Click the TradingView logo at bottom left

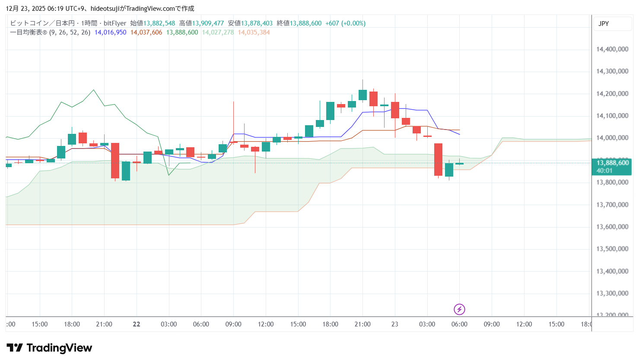[x=50, y=348]
